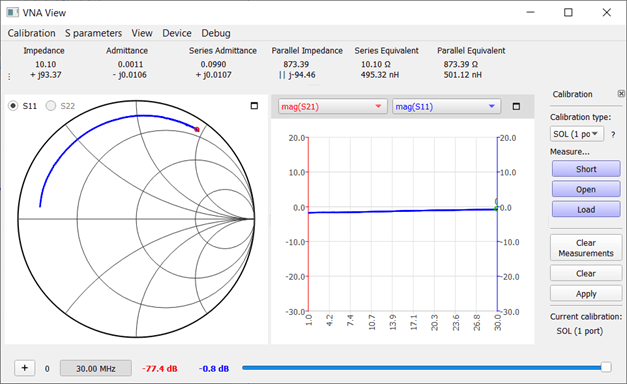Click the frequency slider handle
The image size is (627, 384).
(606, 367)
